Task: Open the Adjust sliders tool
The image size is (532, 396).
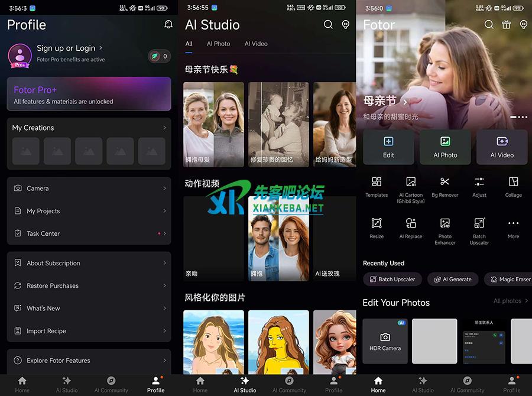Action: (x=479, y=182)
